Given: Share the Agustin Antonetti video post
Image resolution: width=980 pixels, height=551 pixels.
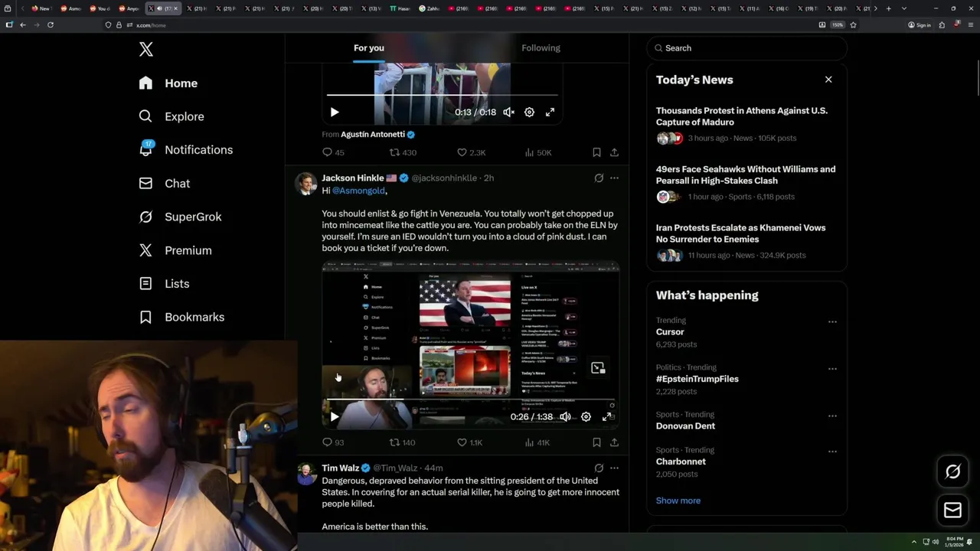Looking at the screenshot, I should coord(614,152).
